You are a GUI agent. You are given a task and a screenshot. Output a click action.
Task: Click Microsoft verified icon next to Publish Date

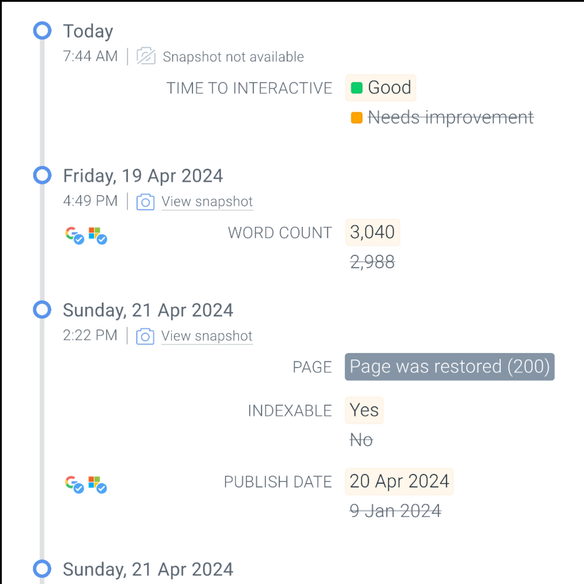pyautogui.click(x=97, y=485)
